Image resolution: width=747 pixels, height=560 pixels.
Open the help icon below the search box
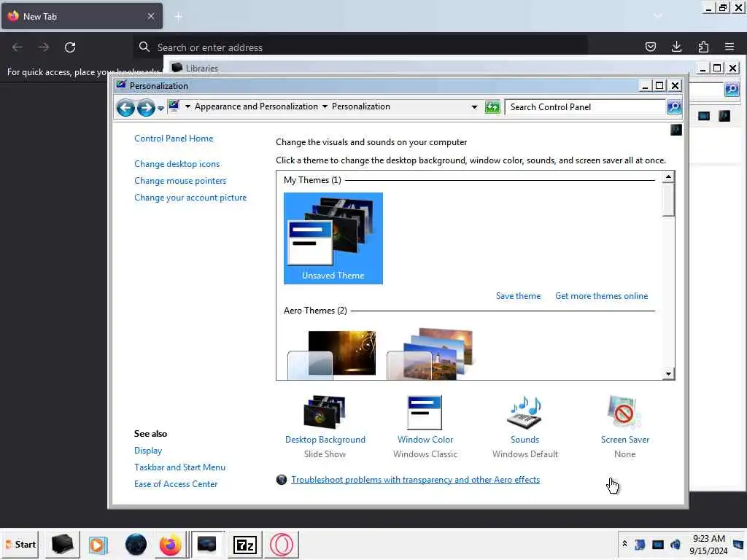(676, 130)
